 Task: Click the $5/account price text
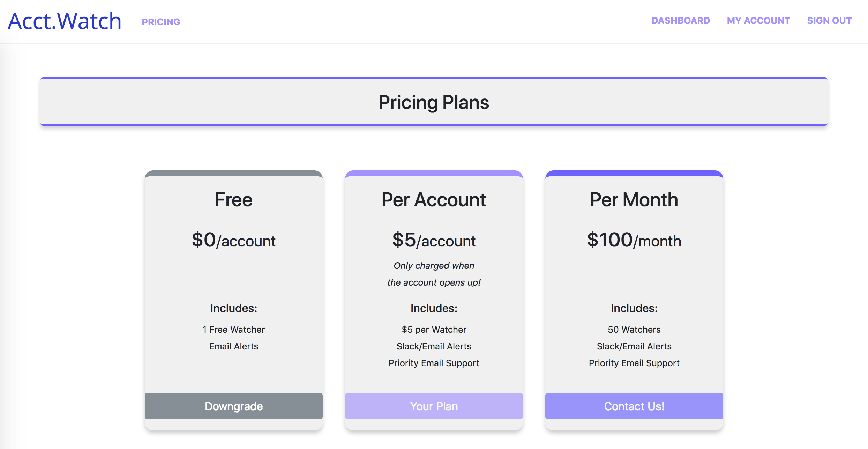point(434,240)
